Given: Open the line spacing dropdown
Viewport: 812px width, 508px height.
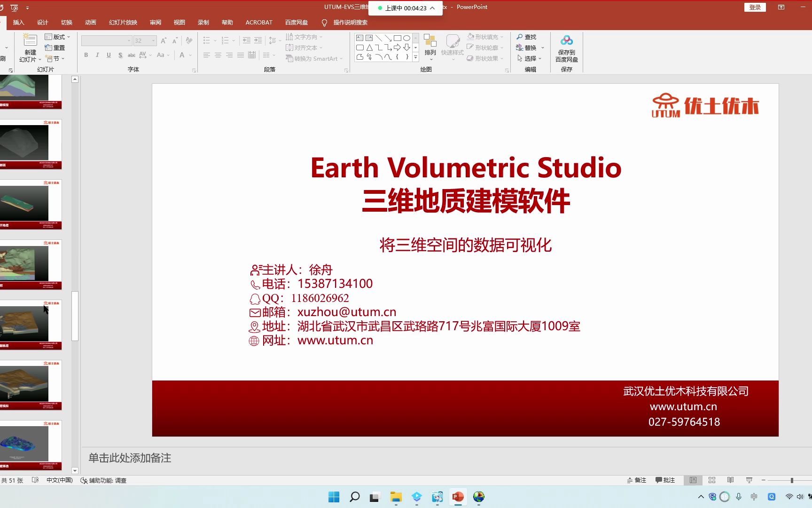Looking at the screenshot, I should [x=274, y=41].
